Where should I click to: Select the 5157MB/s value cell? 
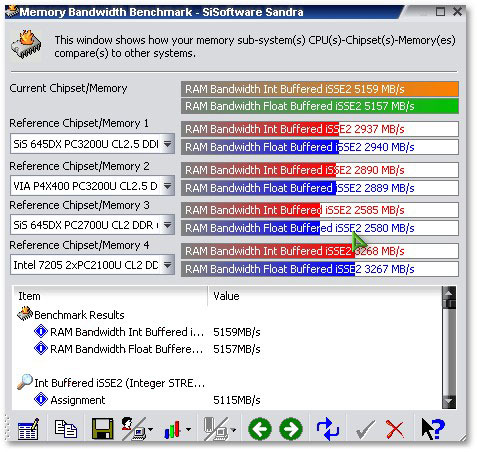(237, 349)
